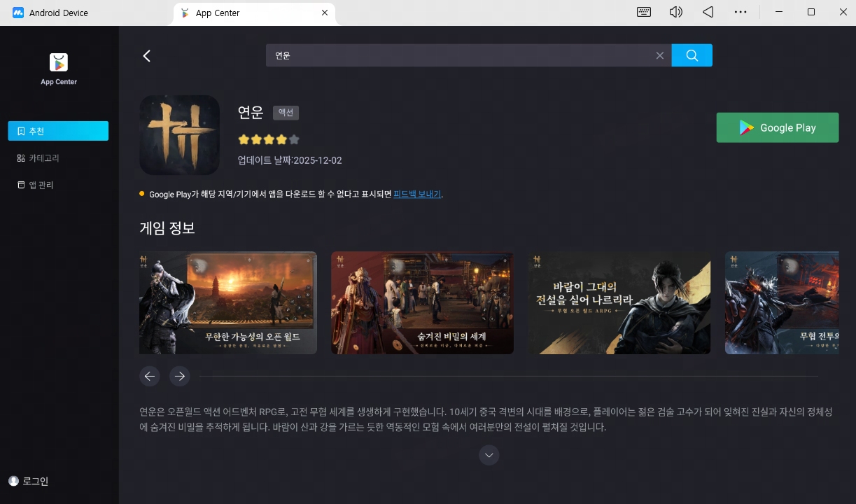Switch to the Android Device tab
This screenshot has width=856, height=504.
(59, 13)
